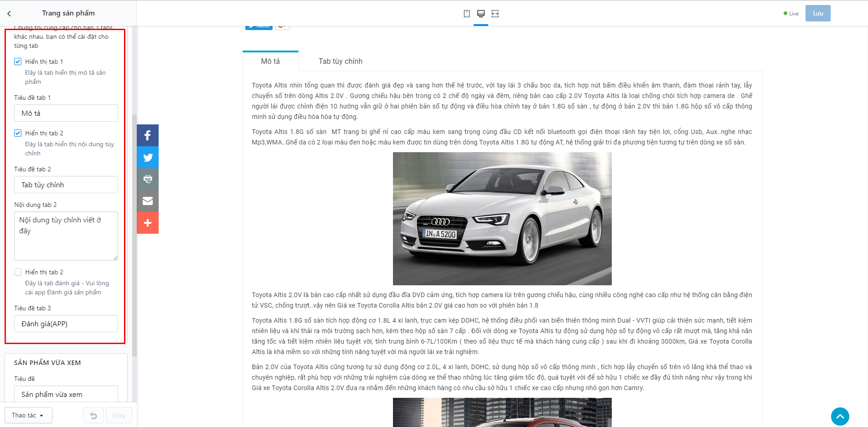This screenshot has height=427, width=868.
Task: Click the print sidebar icon
Action: coord(148,179)
